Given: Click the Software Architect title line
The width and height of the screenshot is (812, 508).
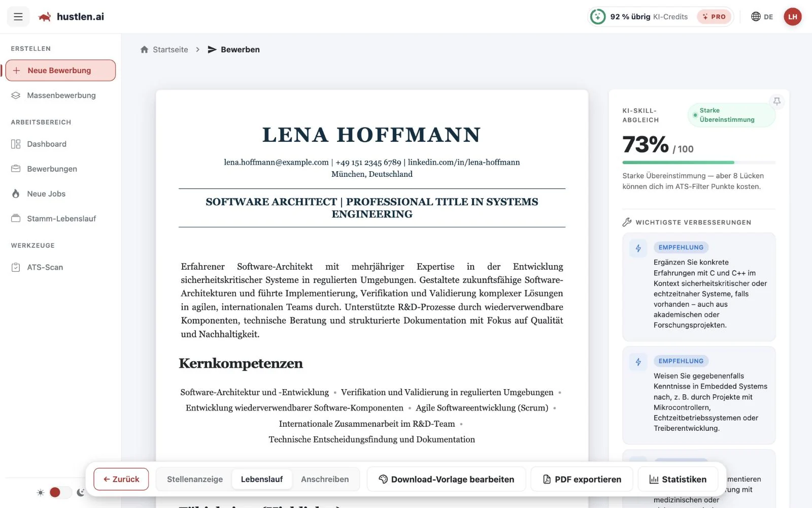Looking at the screenshot, I should coord(372,208).
